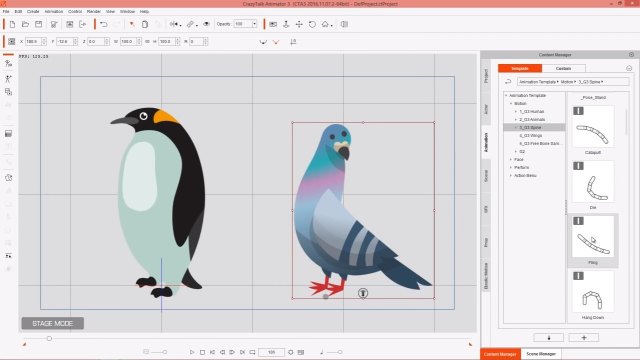
Task: Click the Open Project folder icon
Action: (25, 24)
